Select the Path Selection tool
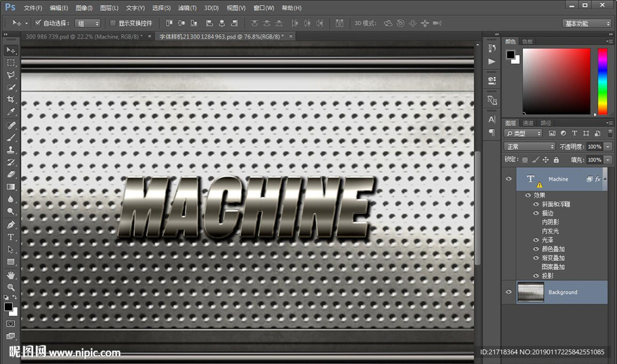Image resolution: width=617 pixels, height=364 pixels. 11,249
